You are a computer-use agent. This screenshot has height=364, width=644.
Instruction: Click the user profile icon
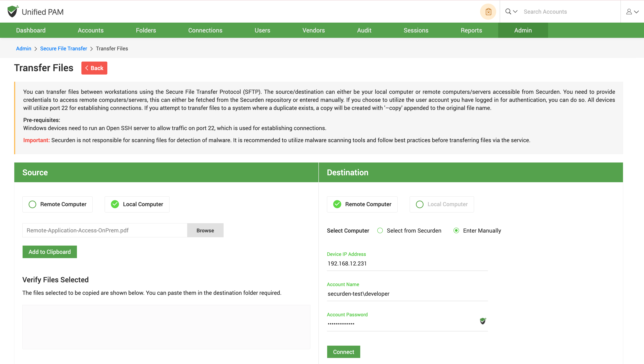click(629, 11)
